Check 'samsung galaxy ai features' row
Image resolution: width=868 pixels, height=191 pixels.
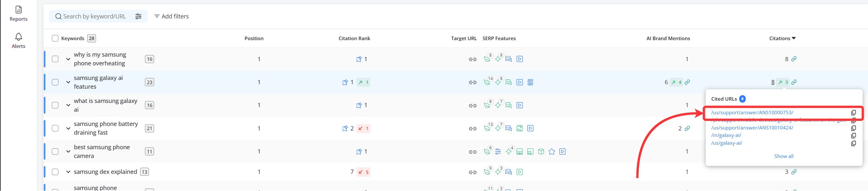tap(55, 82)
